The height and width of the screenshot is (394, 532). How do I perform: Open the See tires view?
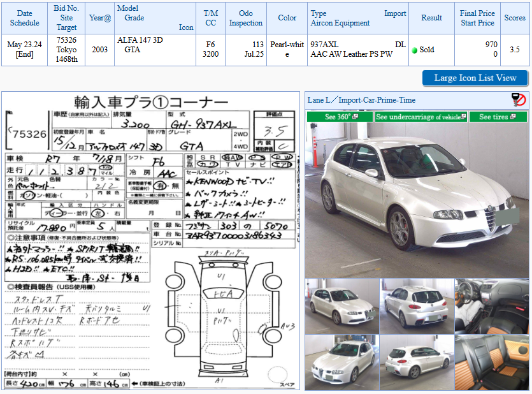[493, 117]
